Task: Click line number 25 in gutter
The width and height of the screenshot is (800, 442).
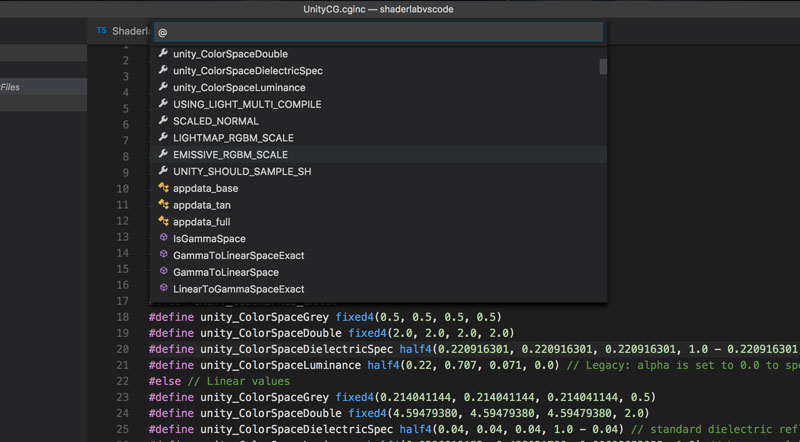Action: pyautogui.click(x=122, y=429)
